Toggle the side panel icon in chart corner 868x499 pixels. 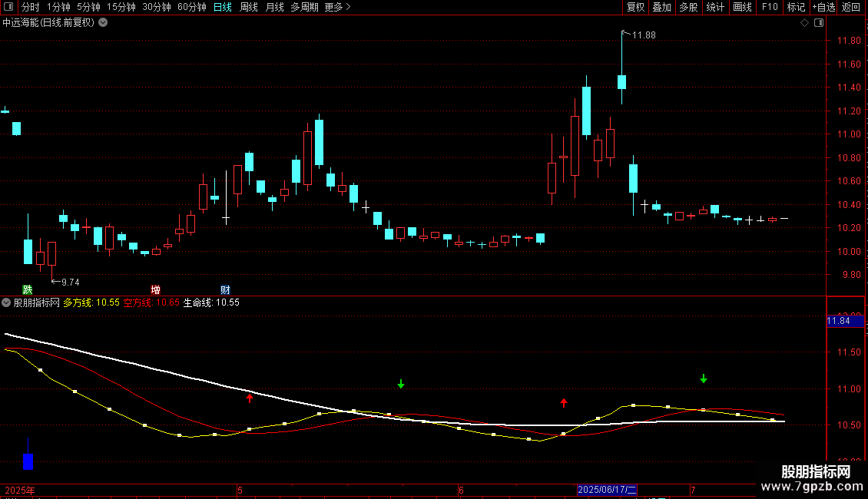pos(819,23)
